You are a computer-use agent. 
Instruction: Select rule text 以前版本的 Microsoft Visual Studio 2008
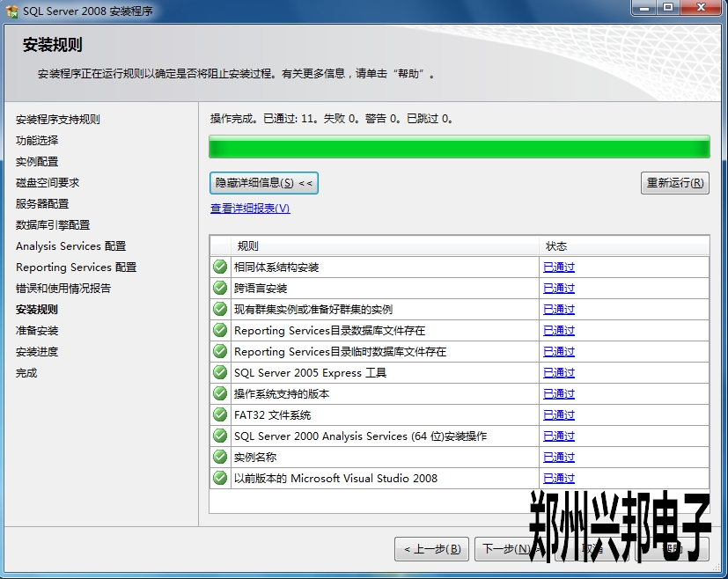coord(335,479)
